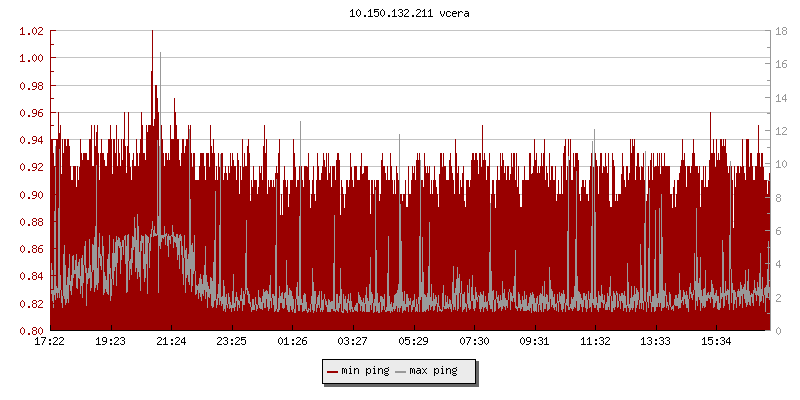The image size is (800, 400).
Task: Click the 1.02 left axis value
Action: pyautogui.click(x=31, y=31)
